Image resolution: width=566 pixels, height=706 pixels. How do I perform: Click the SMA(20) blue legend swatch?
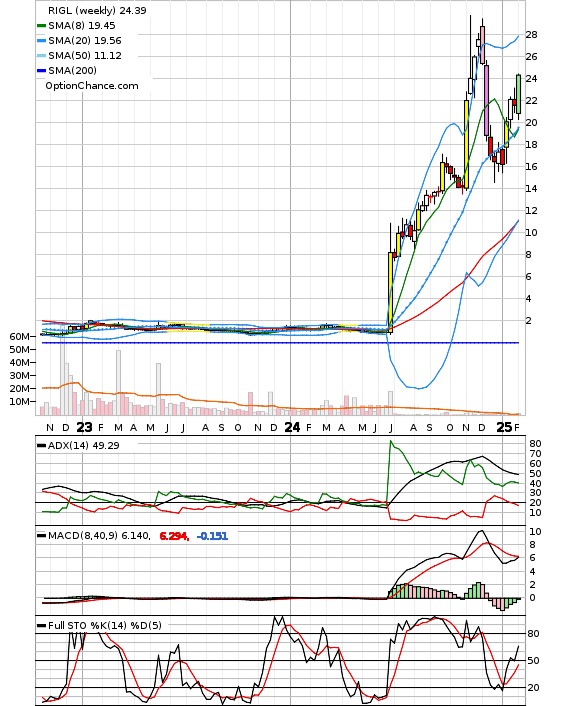coord(41,41)
